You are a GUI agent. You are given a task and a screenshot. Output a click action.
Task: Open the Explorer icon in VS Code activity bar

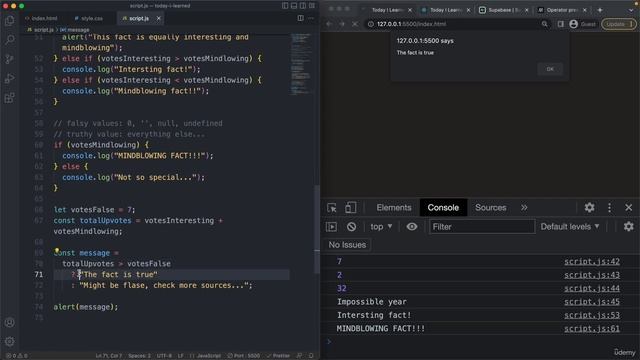(10, 20)
